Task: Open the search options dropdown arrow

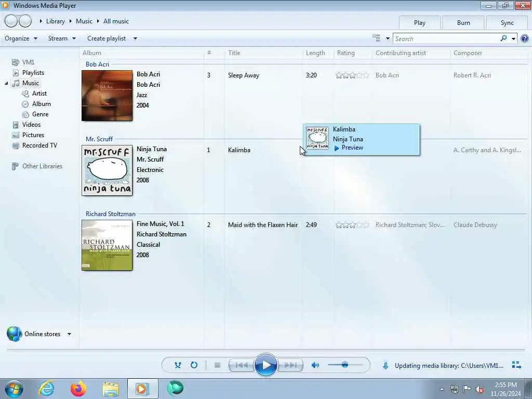Action: click(x=513, y=38)
